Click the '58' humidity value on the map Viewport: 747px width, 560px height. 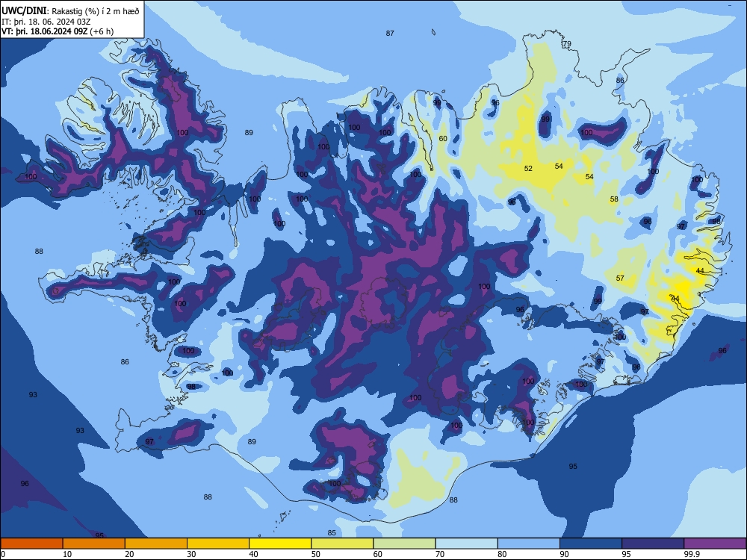614,199
